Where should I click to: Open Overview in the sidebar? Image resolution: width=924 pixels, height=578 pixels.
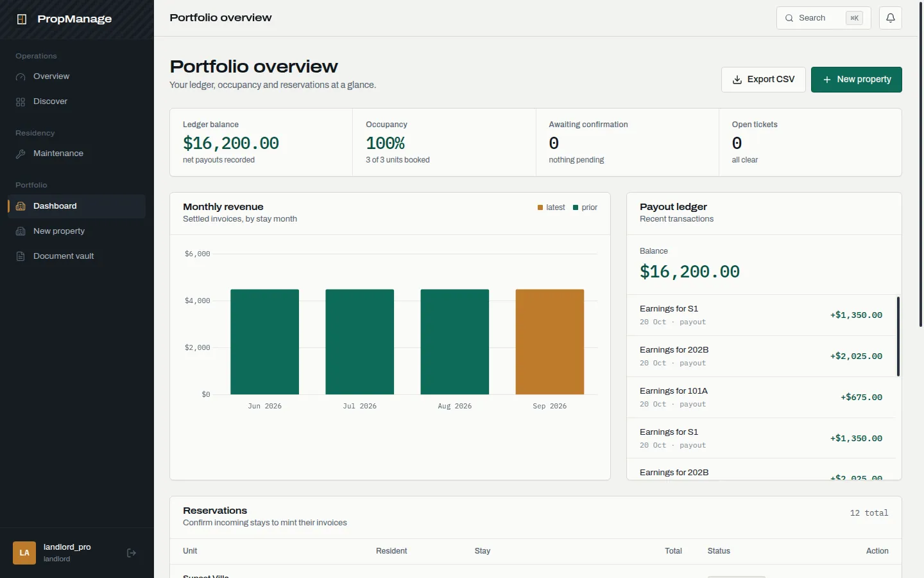point(77,76)
